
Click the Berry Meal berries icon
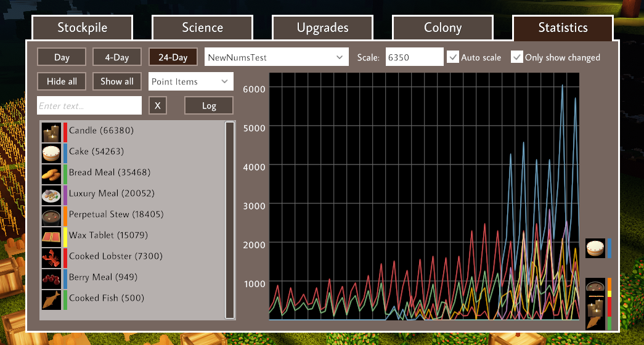[x=51, y=279]
